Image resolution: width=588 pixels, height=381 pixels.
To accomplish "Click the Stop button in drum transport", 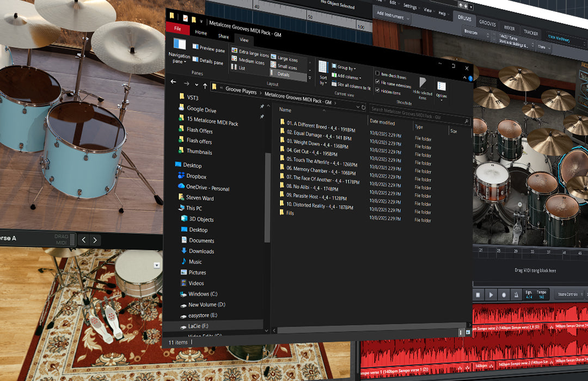I will 477,294.
